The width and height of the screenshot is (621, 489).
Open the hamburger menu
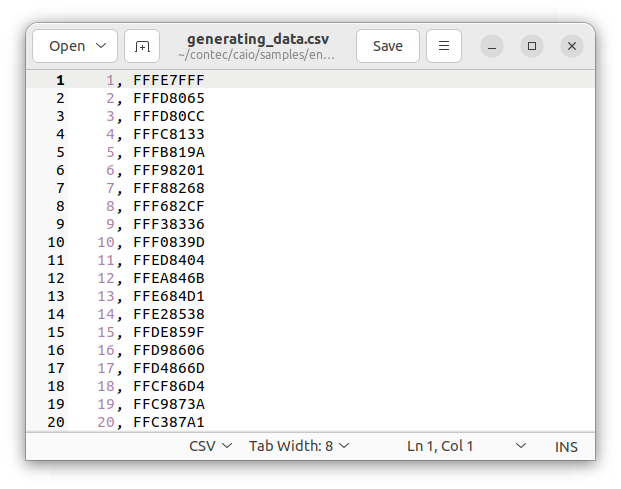pyautogui.click(x=444, y=46)
